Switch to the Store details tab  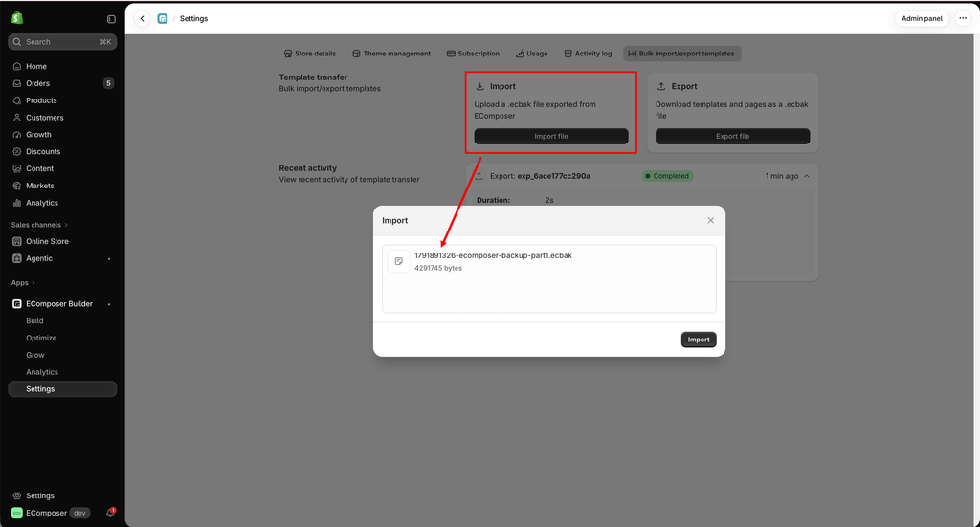tap(310, 54)
